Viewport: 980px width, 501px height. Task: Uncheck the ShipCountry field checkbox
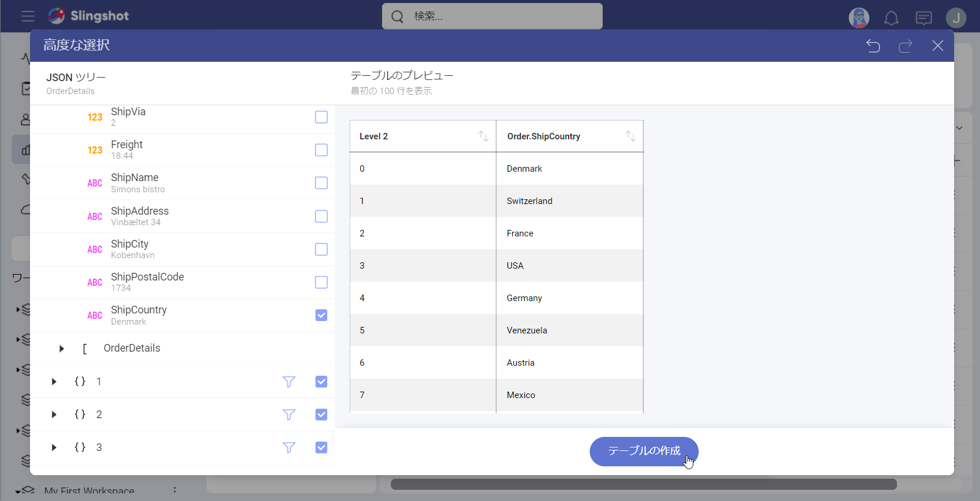click(x=321, y=315)
